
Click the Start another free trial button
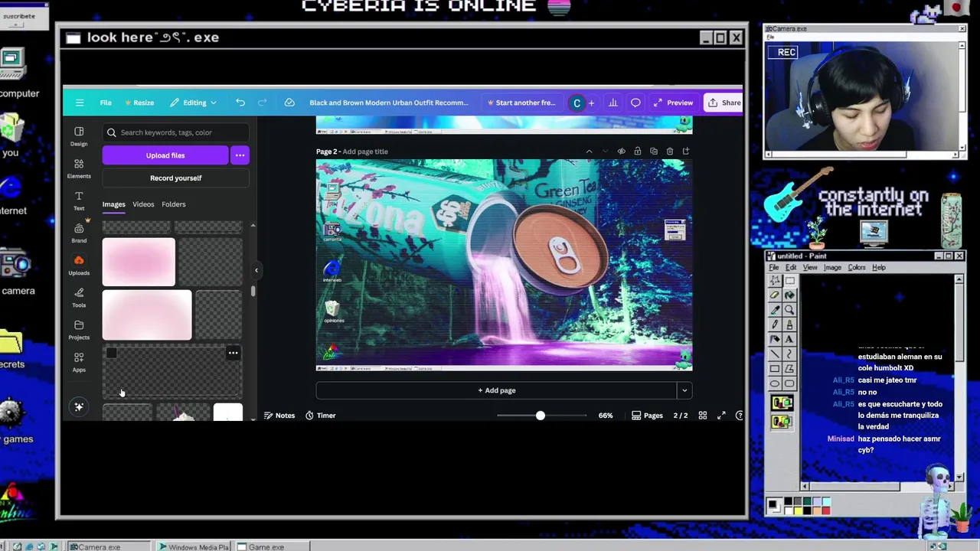click(521, 103)
